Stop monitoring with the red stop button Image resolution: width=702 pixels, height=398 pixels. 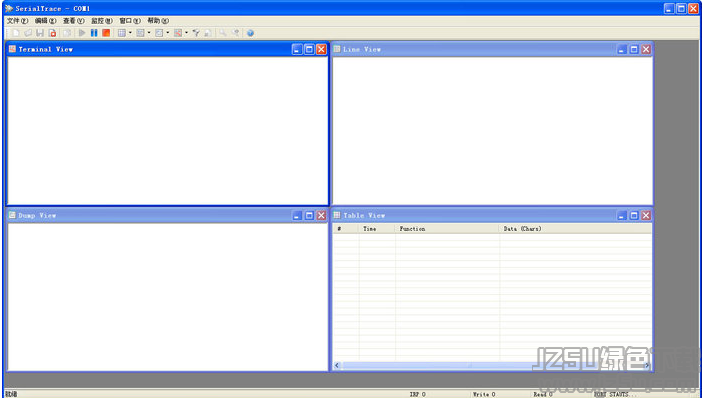(106, 33)
